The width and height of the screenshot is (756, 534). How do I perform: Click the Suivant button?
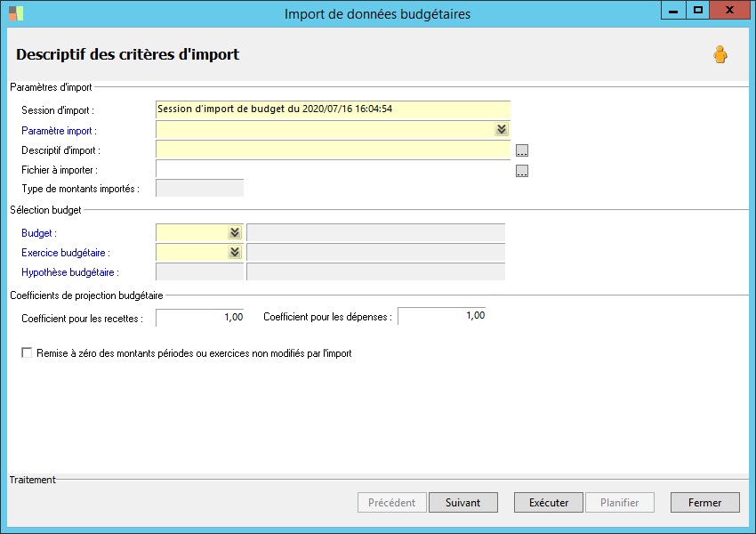(462, 503)
